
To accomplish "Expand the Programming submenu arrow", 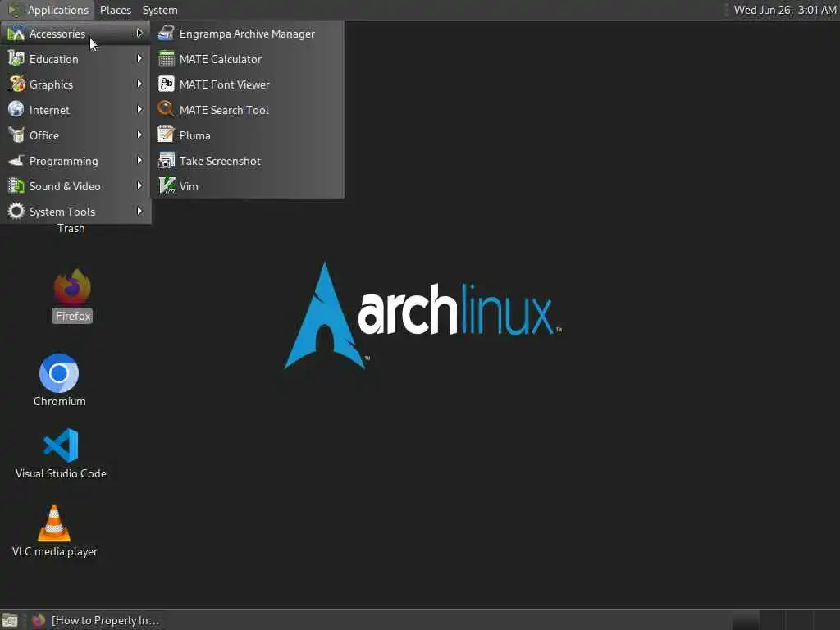I will coord(139,160).
